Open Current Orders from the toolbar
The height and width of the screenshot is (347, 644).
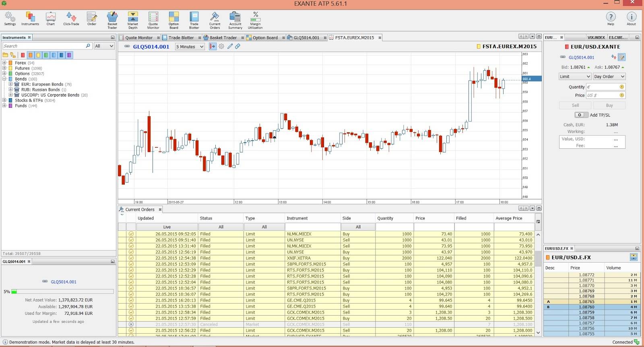coord(215,20)
